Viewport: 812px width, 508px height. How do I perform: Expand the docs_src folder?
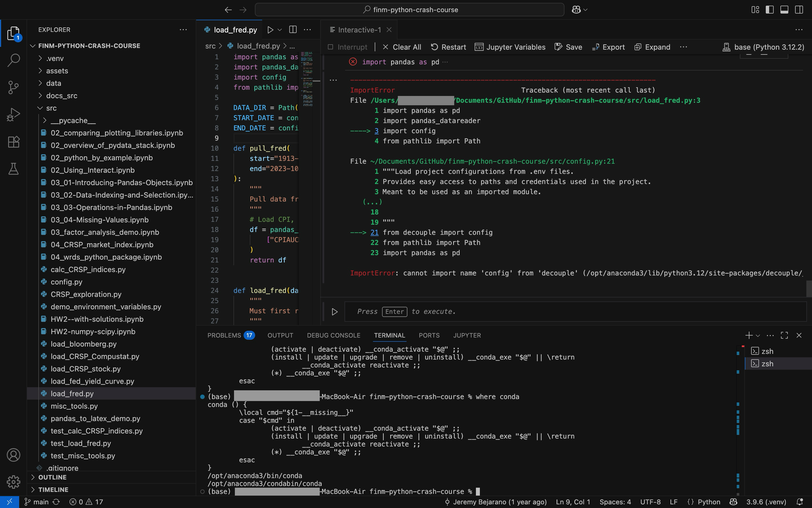pos(40,96)
